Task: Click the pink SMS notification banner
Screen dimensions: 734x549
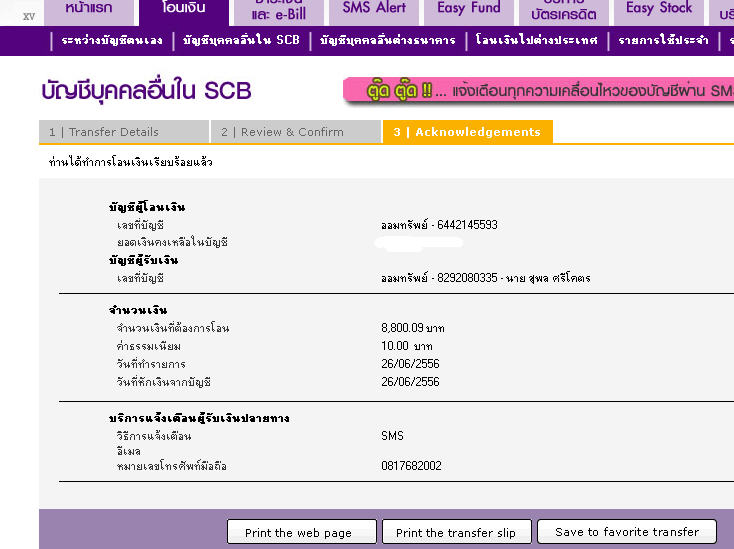Action: [538, 90]
